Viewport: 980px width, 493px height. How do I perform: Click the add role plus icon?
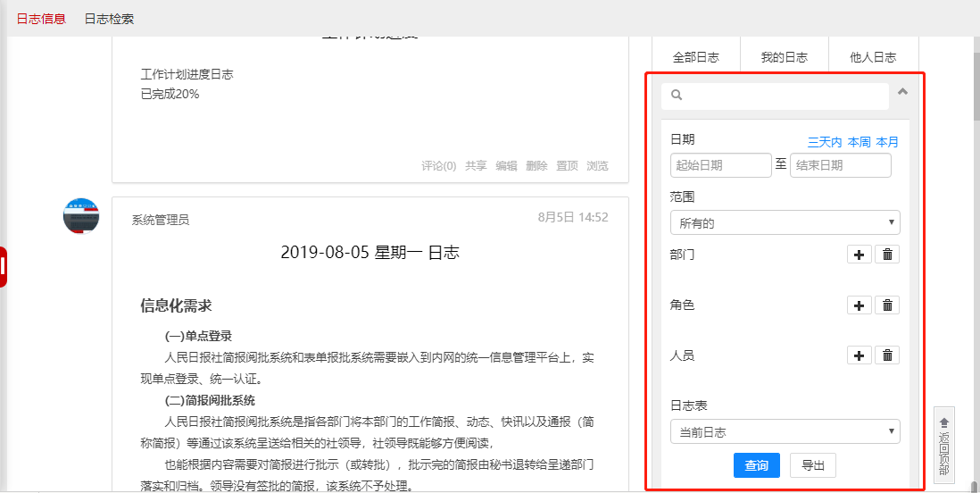point(859,305)
